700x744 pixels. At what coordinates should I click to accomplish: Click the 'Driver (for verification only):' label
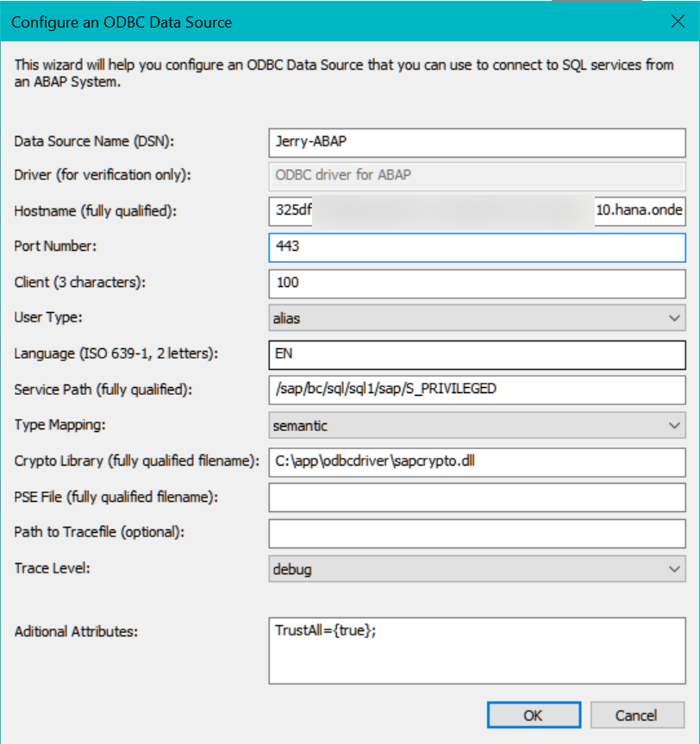[103, 175]
